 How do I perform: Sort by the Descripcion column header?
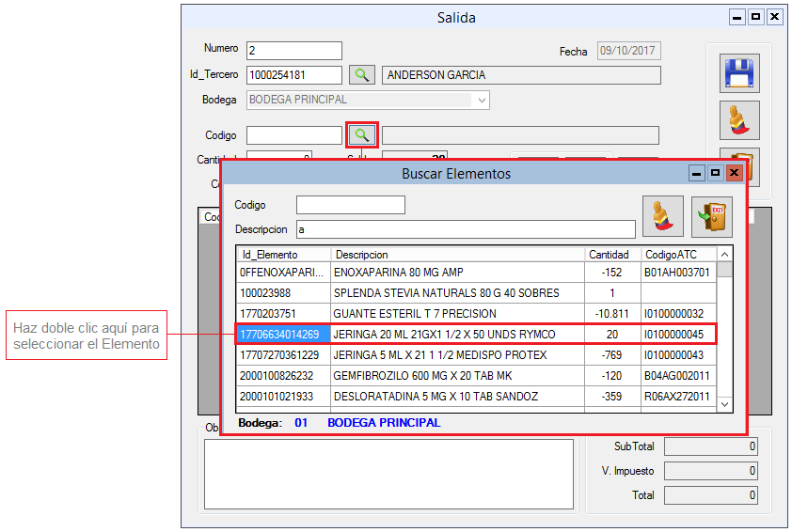tap(457, 255)
